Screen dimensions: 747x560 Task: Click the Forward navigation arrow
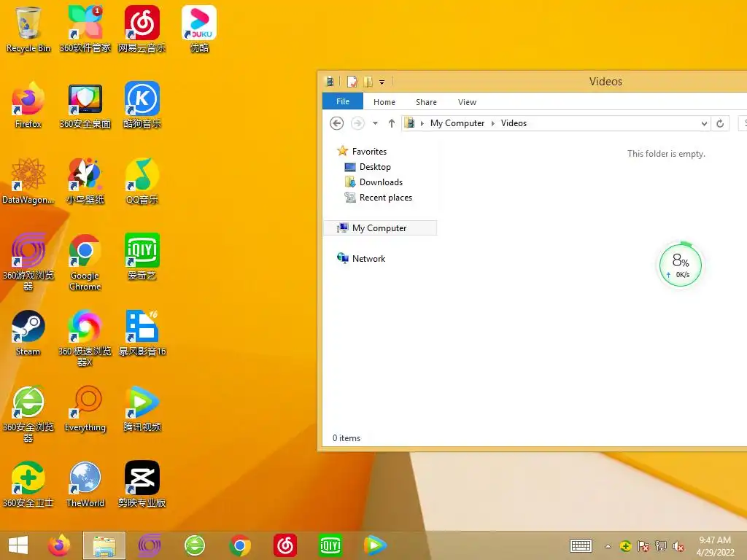pyautogui.click(x=357, y=123)
